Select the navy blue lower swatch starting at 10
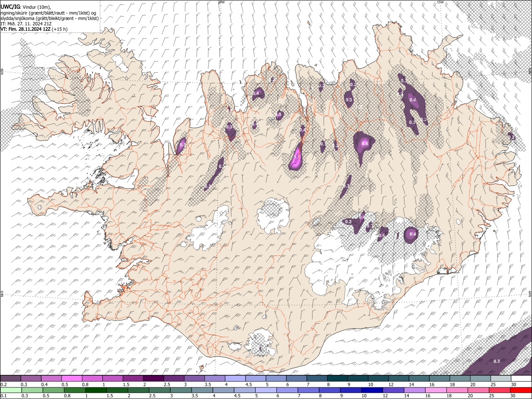The image size is (532, 399). [x=372, y=390]
